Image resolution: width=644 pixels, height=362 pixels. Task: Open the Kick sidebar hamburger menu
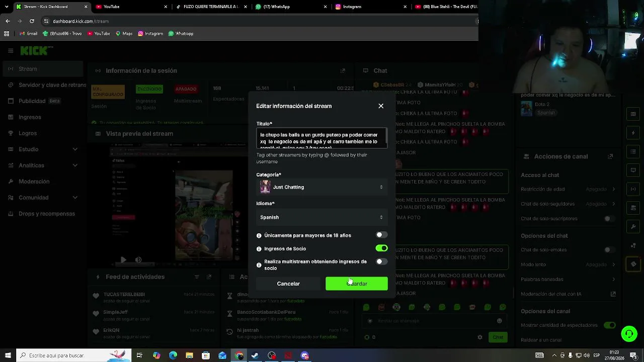click(x=10, y=51)
